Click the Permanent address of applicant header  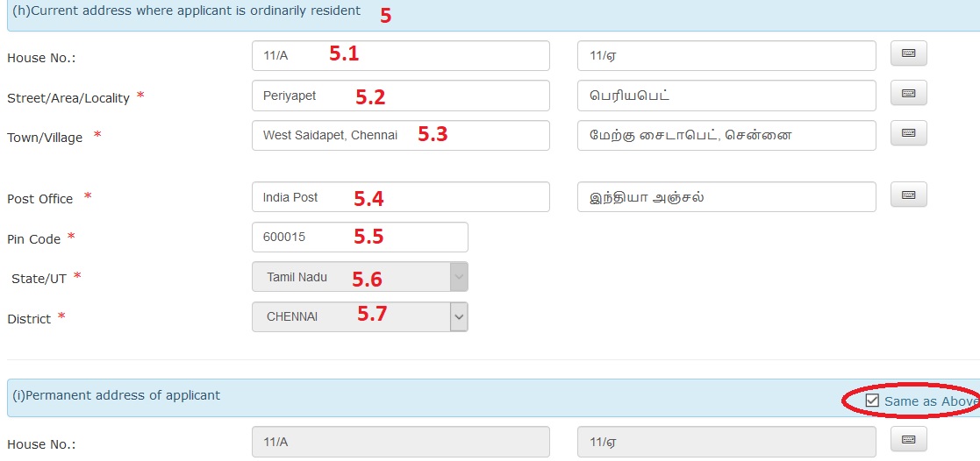tap(117, 395)
